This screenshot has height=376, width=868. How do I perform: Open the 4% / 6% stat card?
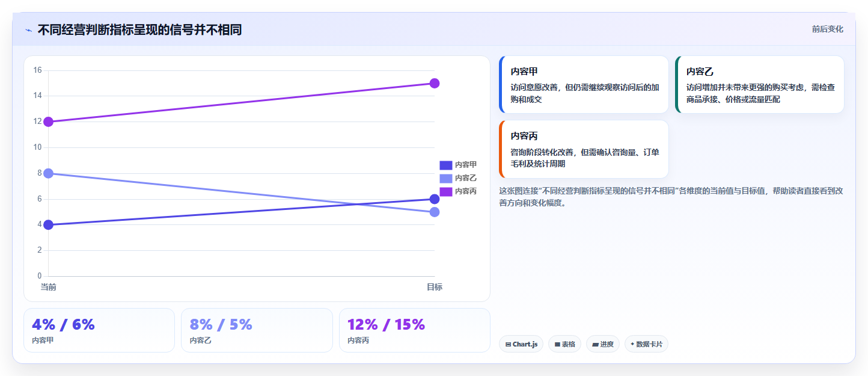click(99, 330)
